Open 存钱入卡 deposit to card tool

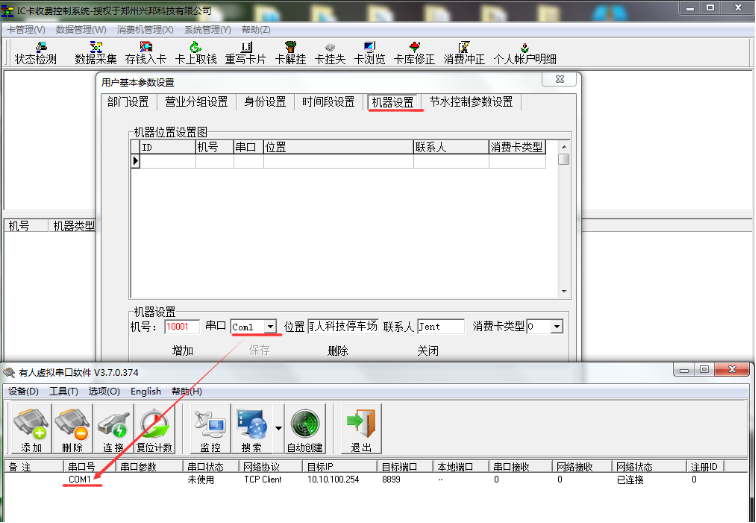point(146,52)
